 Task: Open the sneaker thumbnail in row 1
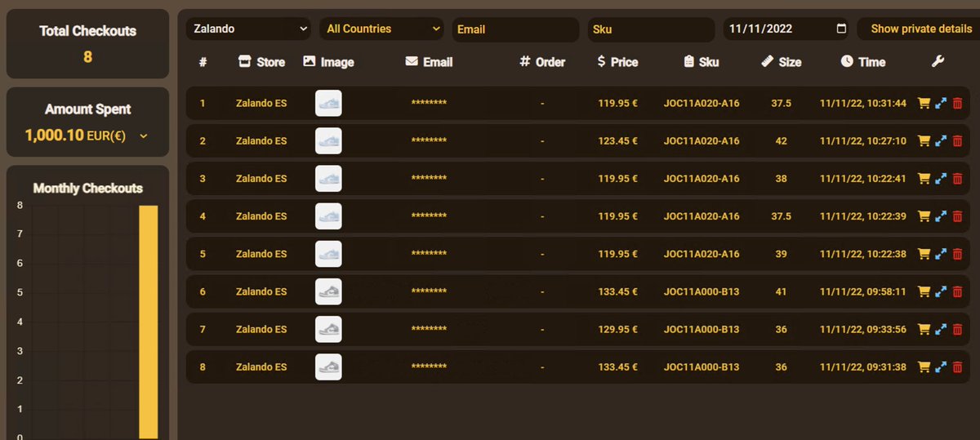pos(328,104)
